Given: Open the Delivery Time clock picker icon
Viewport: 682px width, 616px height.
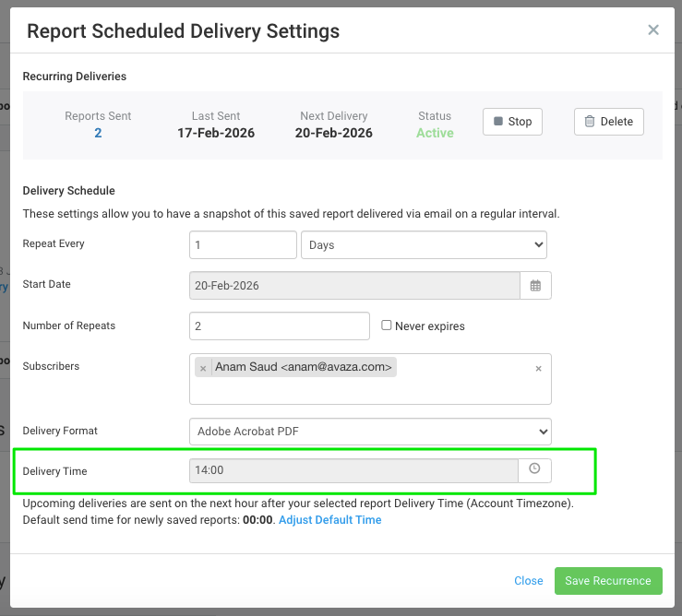Looking at the screenshot, I should pos(534,469).
